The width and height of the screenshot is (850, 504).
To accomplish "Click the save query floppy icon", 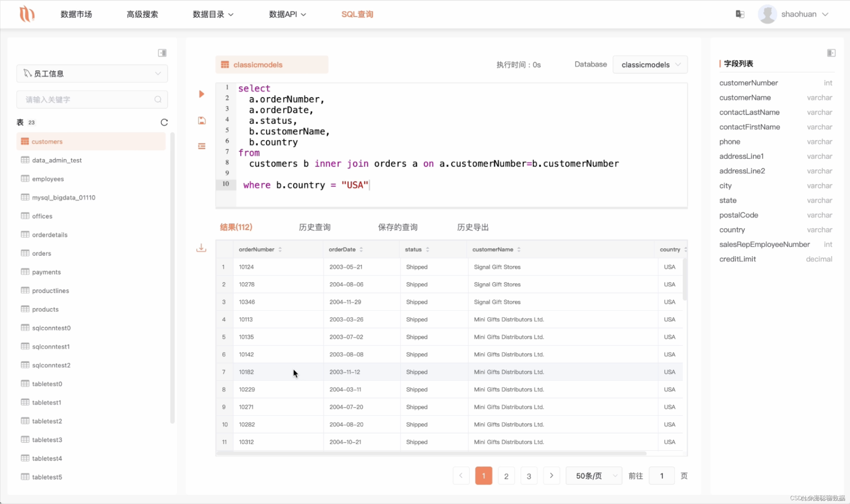I will [x=202, y=121].
